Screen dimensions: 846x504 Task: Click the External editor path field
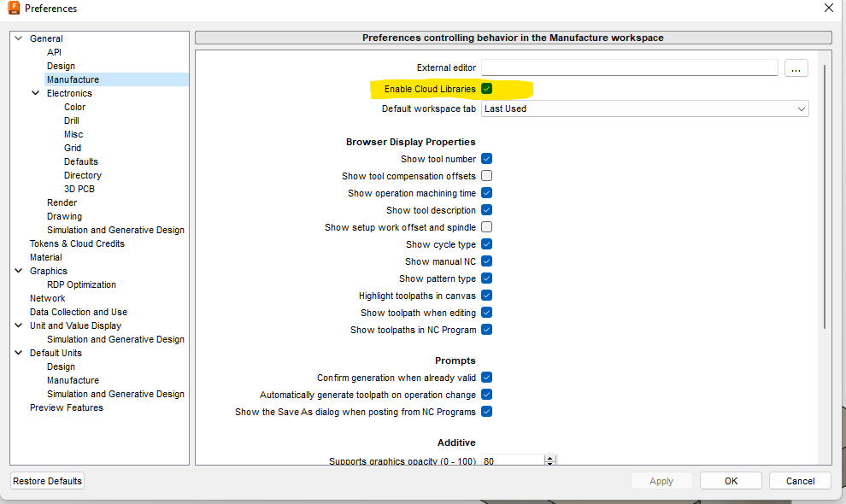click(629, 67)
